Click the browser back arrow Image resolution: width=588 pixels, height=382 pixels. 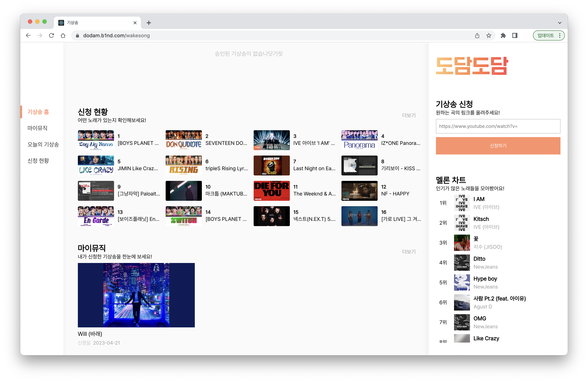tap(28, 35)
